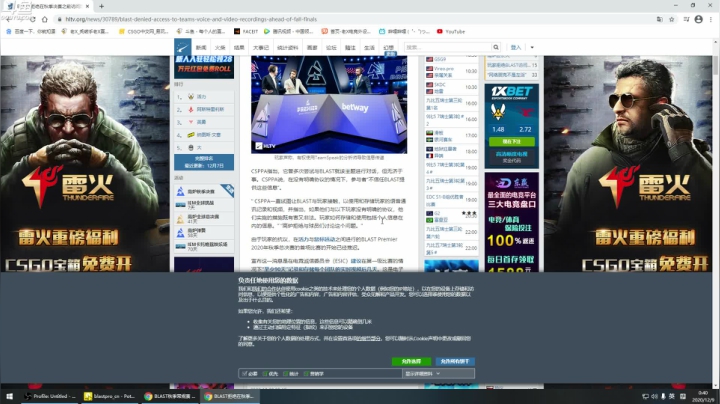Open the taskbar volume icon
Viewport: 720px width, 404px height.
654,396
